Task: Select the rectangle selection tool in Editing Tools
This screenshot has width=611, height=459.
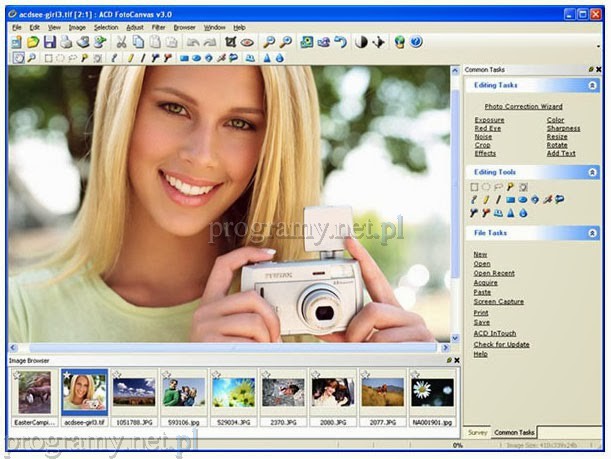Action: pyautogui.click(x=475, y=186)
